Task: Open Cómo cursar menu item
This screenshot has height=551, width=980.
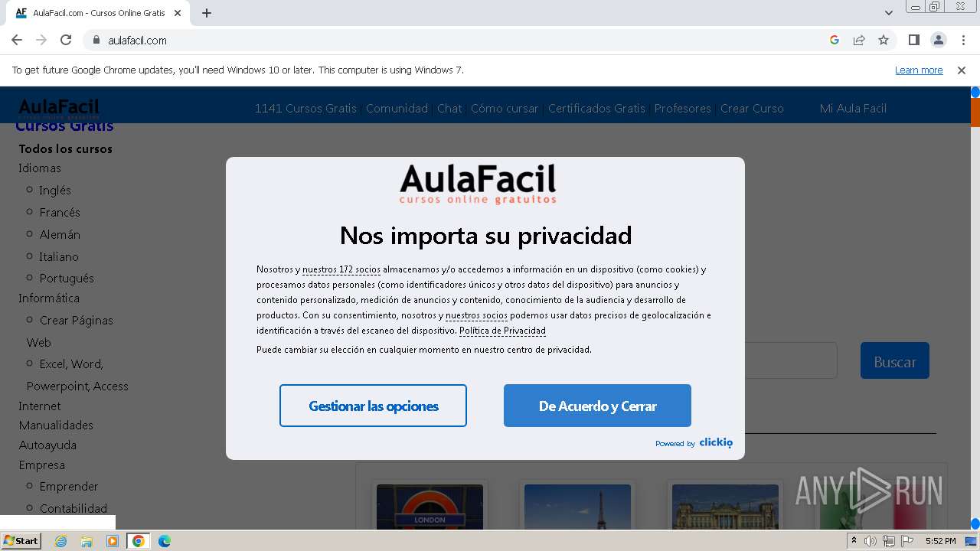Action: click(x=505, y=108)
